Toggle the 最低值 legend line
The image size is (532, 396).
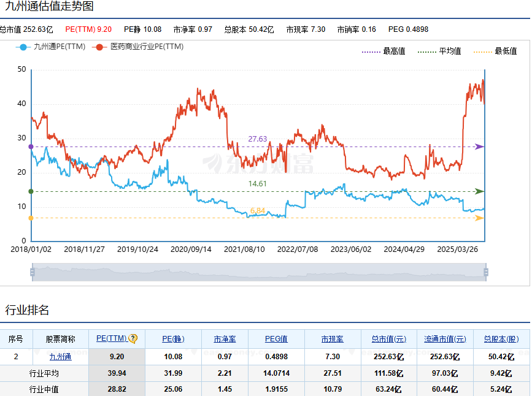pyautogui.click(x=495, y=51)
